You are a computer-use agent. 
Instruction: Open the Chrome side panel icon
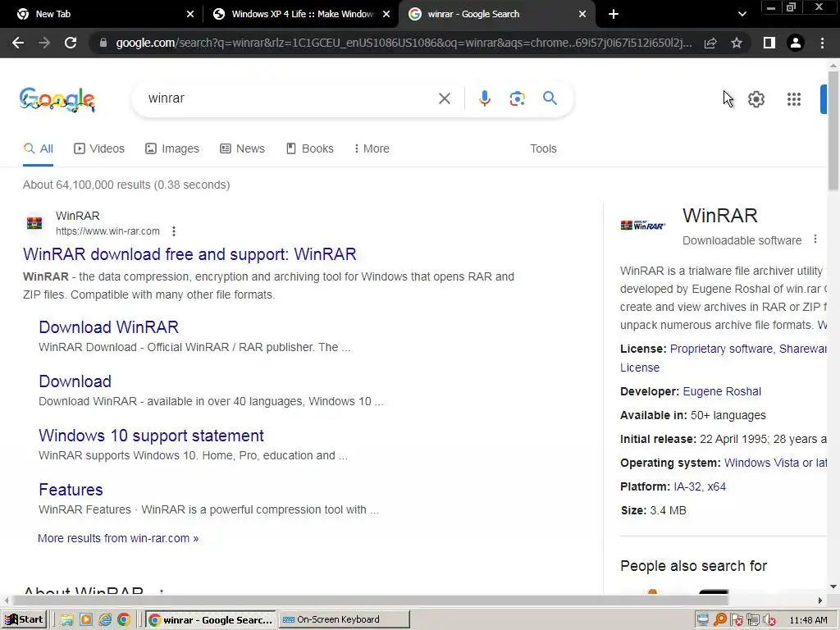769,43
